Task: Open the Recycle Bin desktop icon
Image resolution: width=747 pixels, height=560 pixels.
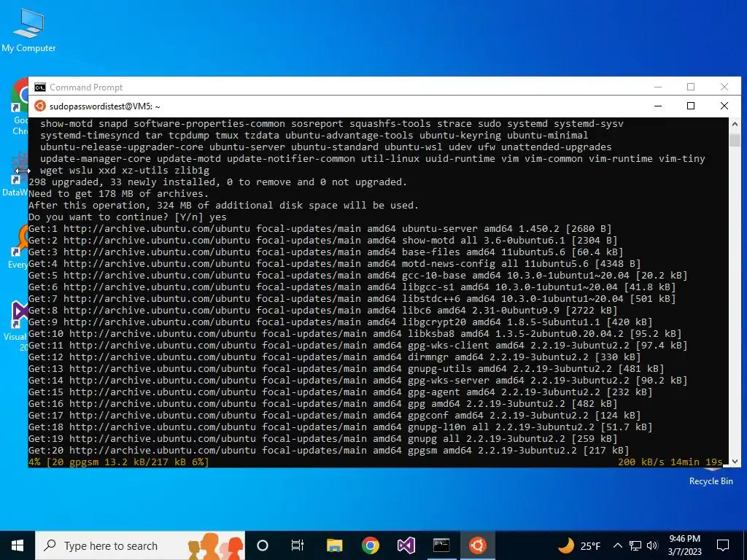Action: (711, 476)
